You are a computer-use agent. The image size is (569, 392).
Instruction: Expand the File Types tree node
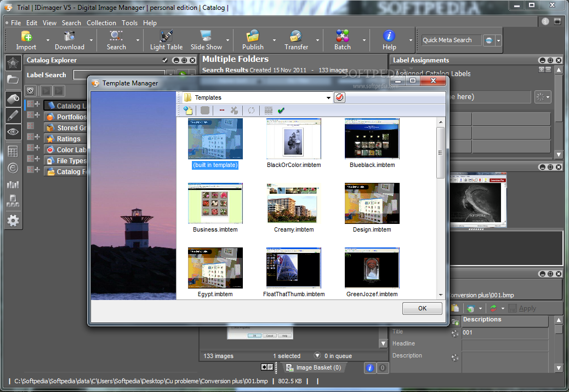tap(37, 159)
